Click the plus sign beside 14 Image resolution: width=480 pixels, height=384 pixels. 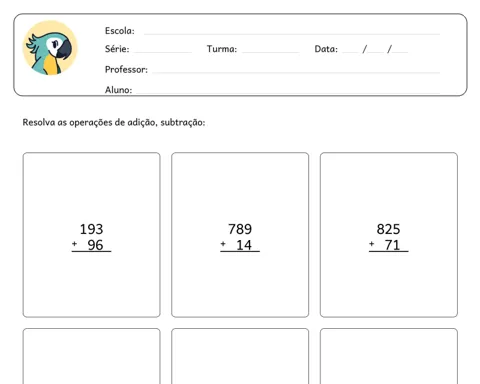coord(223,244)
